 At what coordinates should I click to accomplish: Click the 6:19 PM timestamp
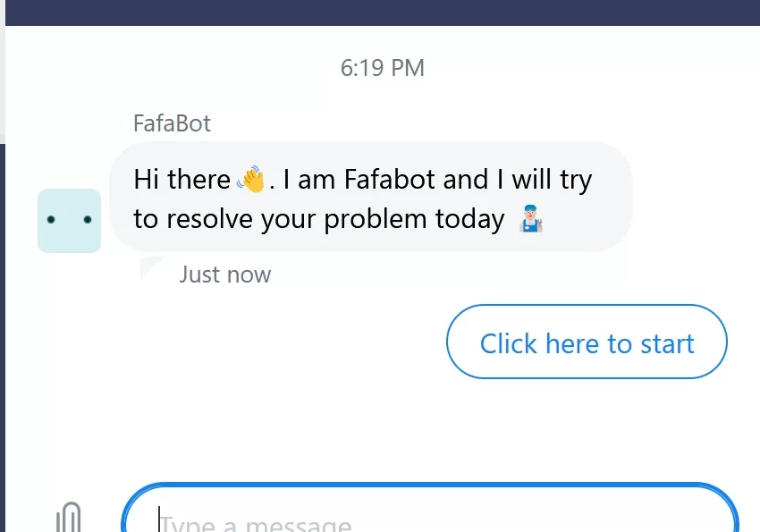(x=383, y=68)
